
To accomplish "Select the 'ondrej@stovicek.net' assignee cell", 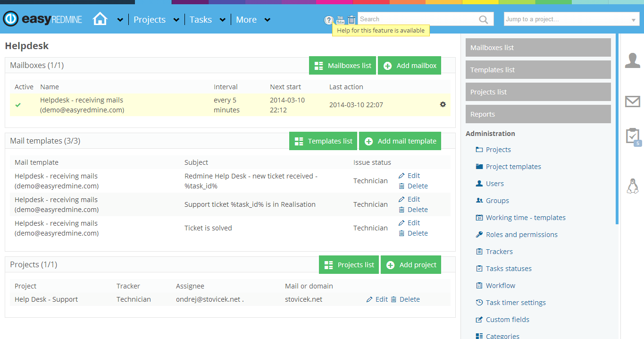I will point(210,299).
